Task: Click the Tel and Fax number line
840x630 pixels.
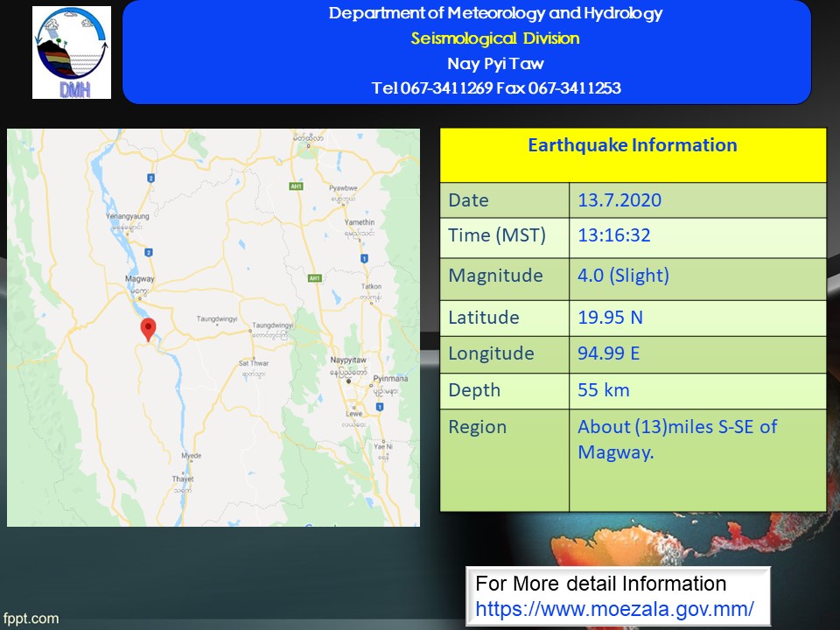Action: click(x=496, y=87)
